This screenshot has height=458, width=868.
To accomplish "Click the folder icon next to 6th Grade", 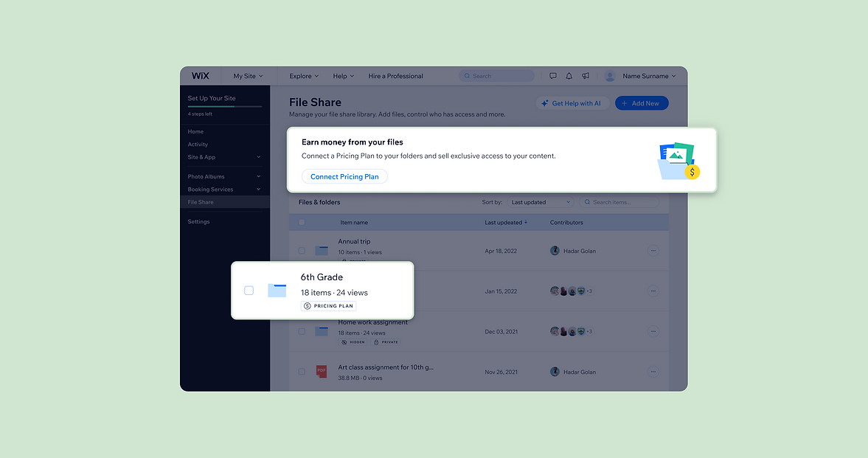I will [x=277, y=290].
